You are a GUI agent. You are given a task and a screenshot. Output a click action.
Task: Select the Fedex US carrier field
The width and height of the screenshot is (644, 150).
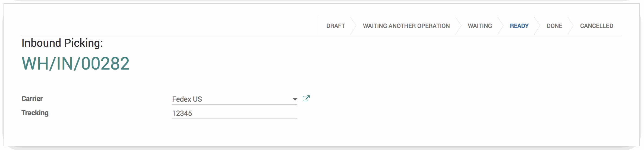click(234, 99)
